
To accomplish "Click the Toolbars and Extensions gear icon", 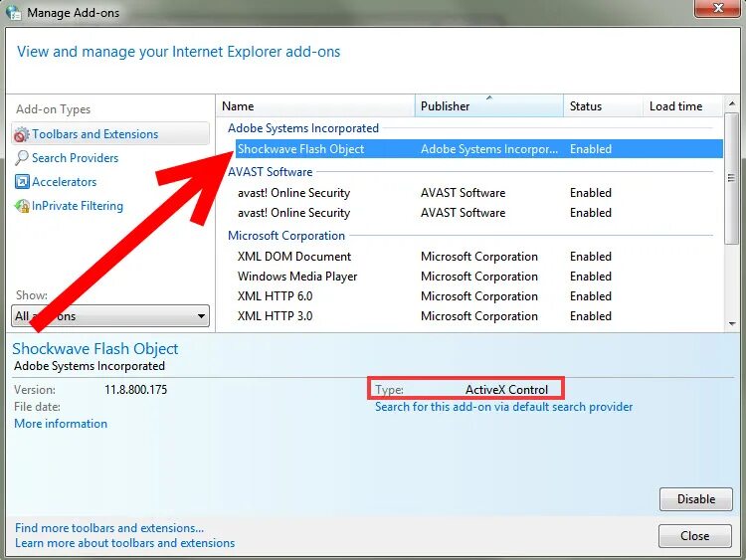I will point(21,134).
